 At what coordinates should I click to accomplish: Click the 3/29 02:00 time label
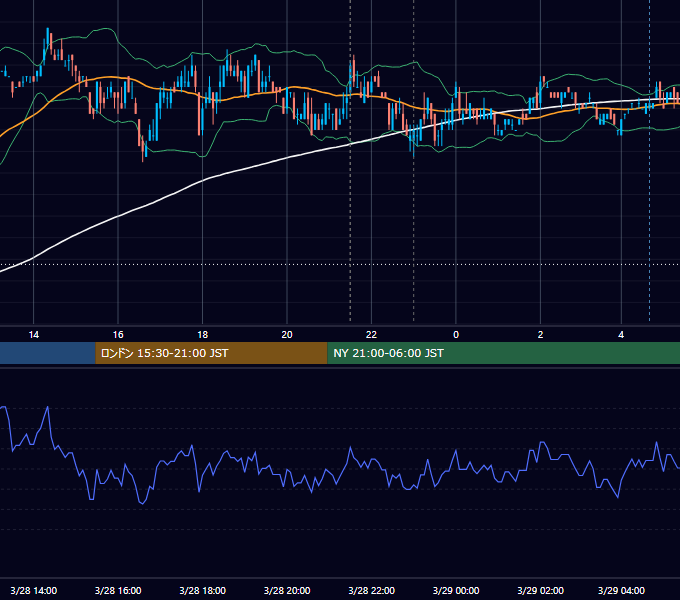click(x=540, y=590)
